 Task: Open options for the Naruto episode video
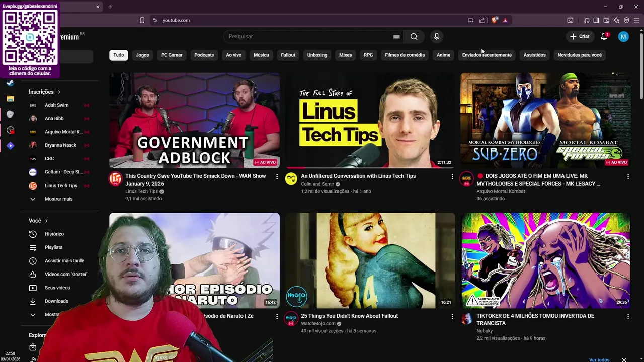(x=277, y=316)
